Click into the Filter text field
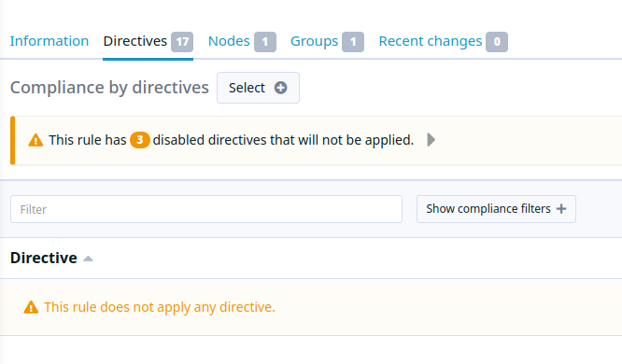This screenshot has height=364, width=622. [x=206, y=209]
